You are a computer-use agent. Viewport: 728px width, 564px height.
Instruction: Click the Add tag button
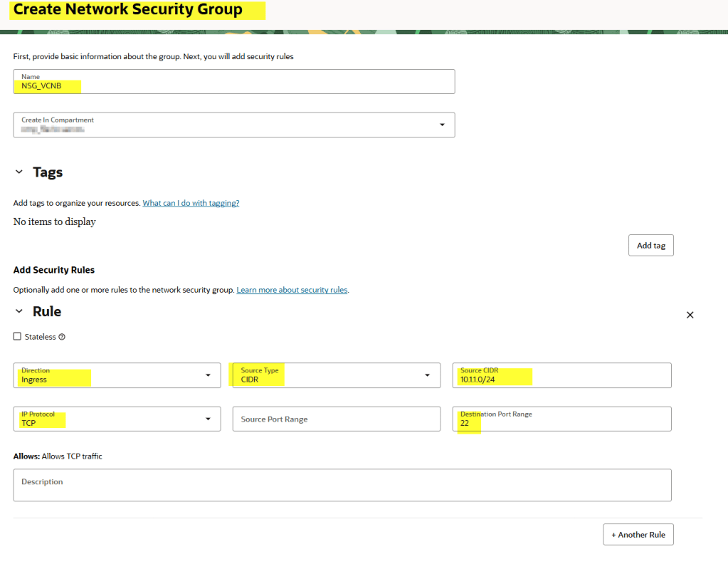click(x=650, y=245)
